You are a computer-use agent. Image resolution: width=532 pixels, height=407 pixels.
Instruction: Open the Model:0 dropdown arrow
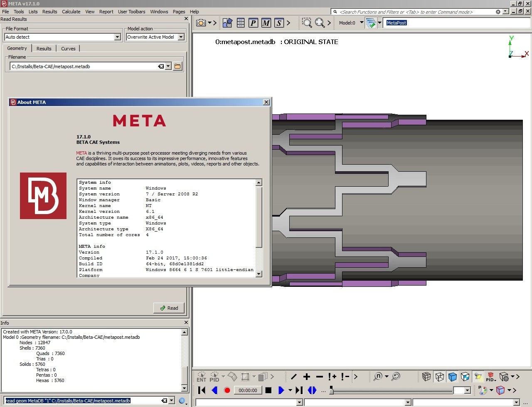(362, 22)
